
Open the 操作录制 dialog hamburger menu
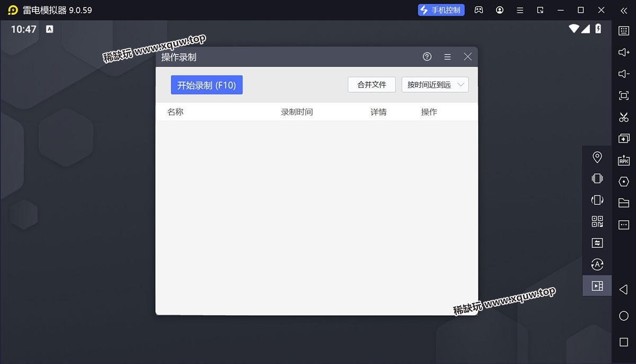[447, 57]
